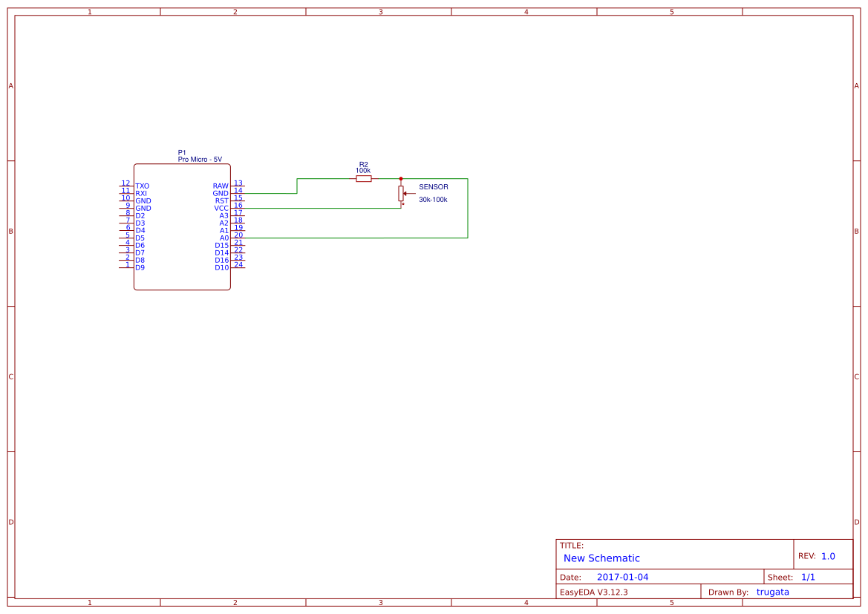Click the 'New Schematic' title text
868x614 pixels.
click(x=601, y=558)
